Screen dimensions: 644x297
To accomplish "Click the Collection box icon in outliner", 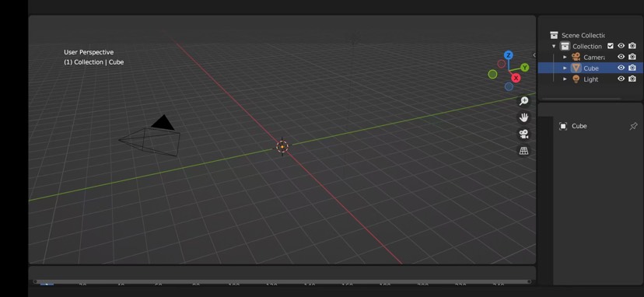I will 565,46.
